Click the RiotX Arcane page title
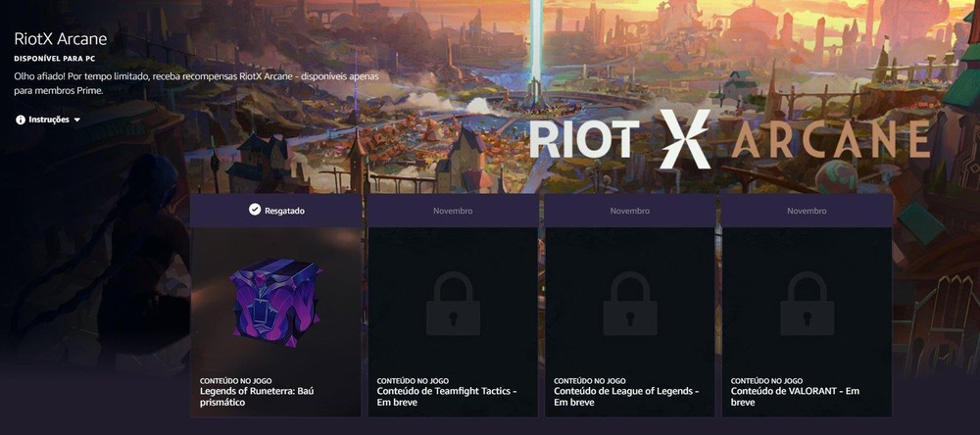This screenshot has height=435, width=980. coord(61,39)
